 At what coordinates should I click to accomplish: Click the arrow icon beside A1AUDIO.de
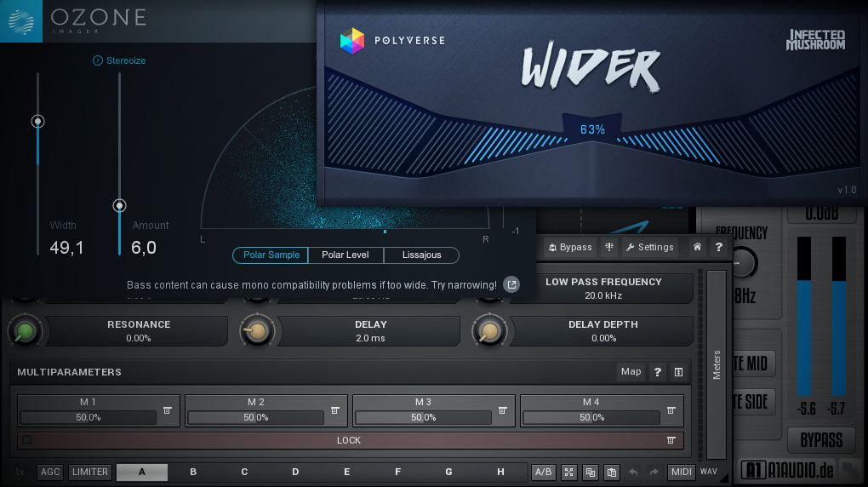click(x=850, y=470)
